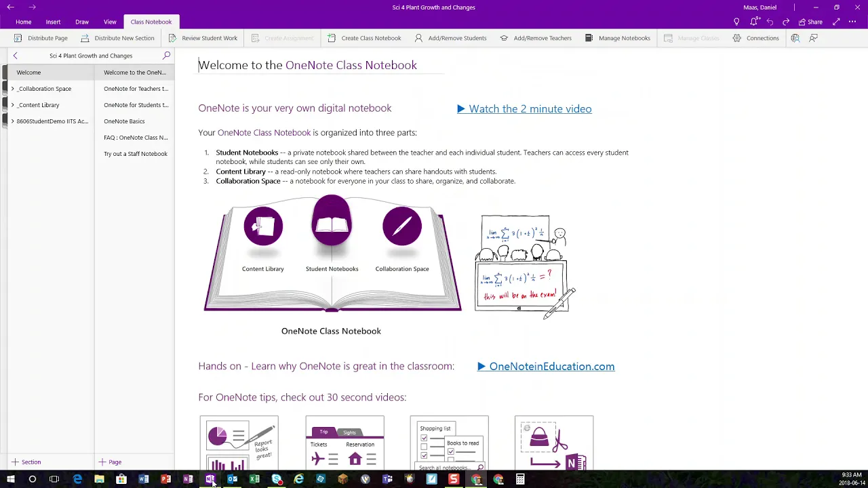Open the OneNote for Students page
This screenshot has height=488, width=868.
click(135, 105)
